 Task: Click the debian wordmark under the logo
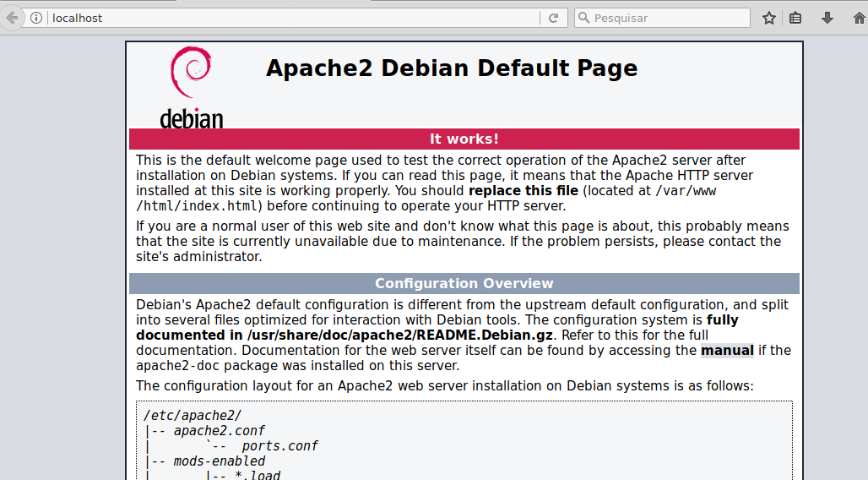point(192,118)
